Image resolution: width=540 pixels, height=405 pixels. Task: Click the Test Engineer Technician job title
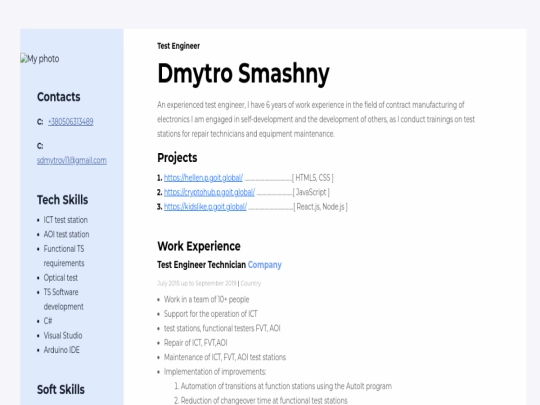coord(201,265)
